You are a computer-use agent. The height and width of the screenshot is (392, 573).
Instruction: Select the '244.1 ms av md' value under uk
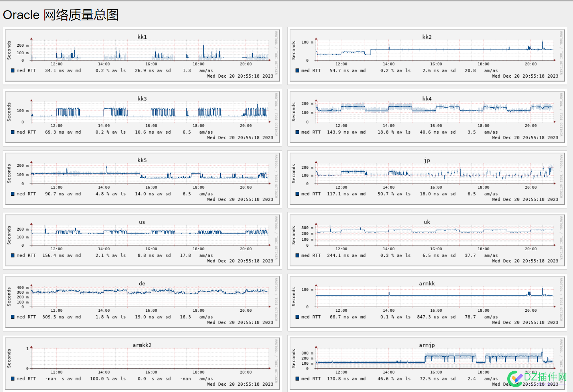point(346,255)
